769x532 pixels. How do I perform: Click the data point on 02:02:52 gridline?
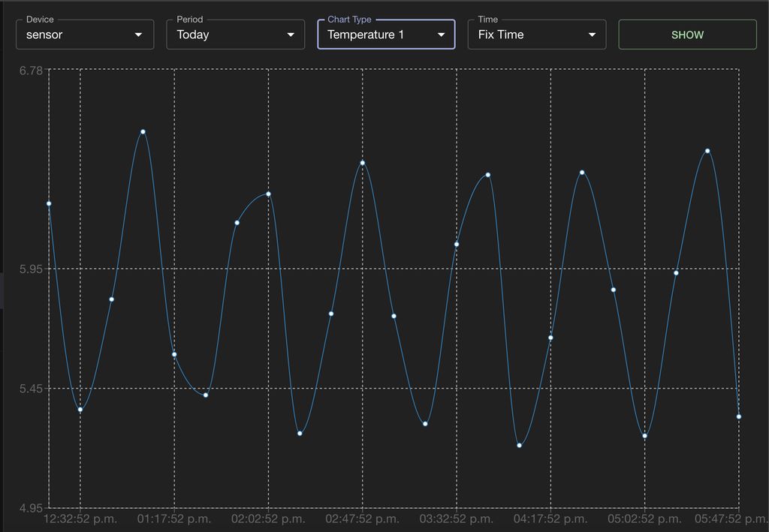click(268, 194)
